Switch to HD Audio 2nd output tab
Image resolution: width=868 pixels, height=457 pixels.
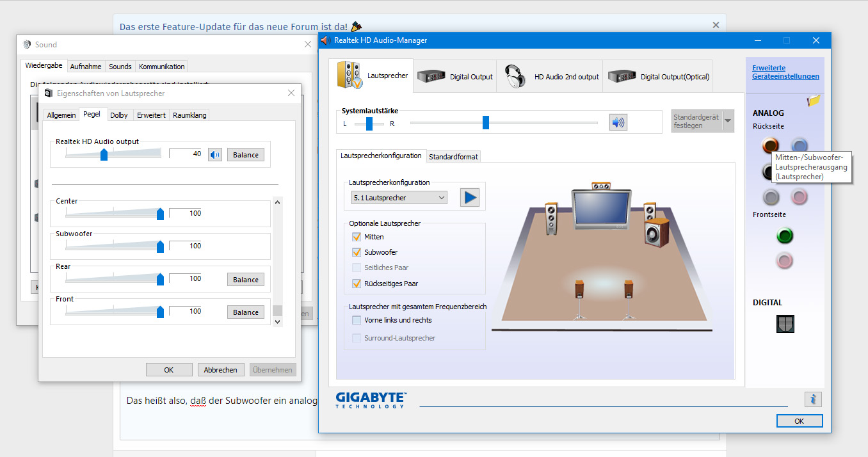click(x=551, y=77)
